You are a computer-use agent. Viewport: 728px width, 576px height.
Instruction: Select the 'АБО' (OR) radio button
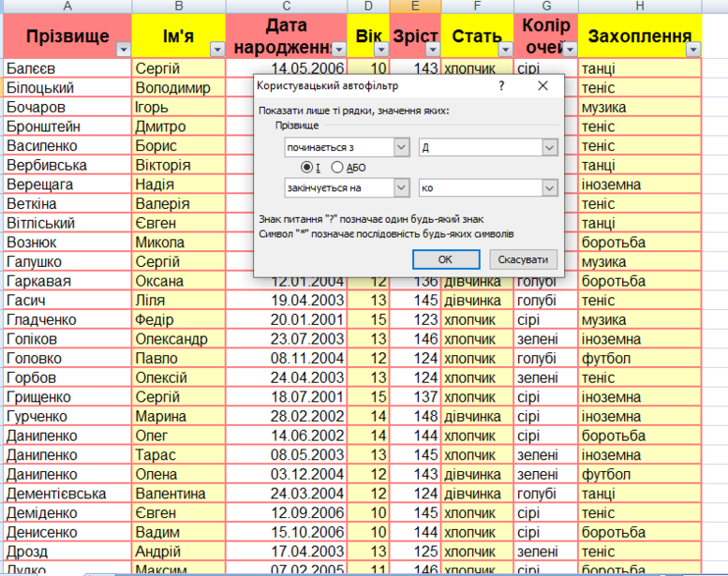(x=337, y=167)
